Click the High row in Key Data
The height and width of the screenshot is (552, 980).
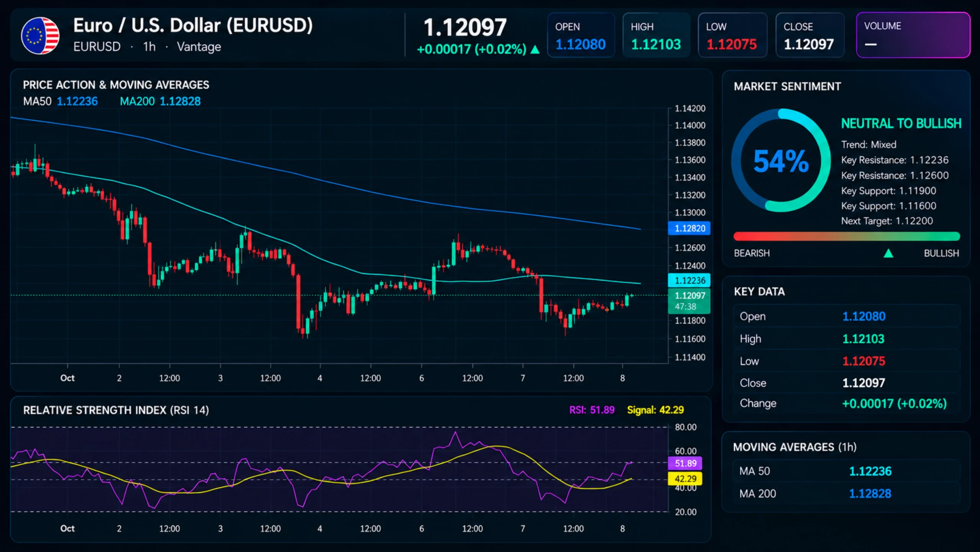[846, 339]
